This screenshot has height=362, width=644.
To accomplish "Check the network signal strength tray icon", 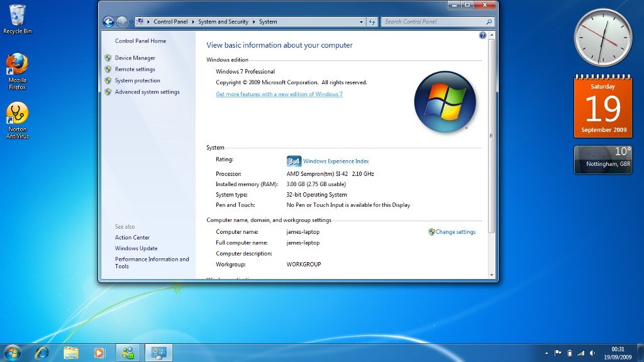I will click(580, 353).
